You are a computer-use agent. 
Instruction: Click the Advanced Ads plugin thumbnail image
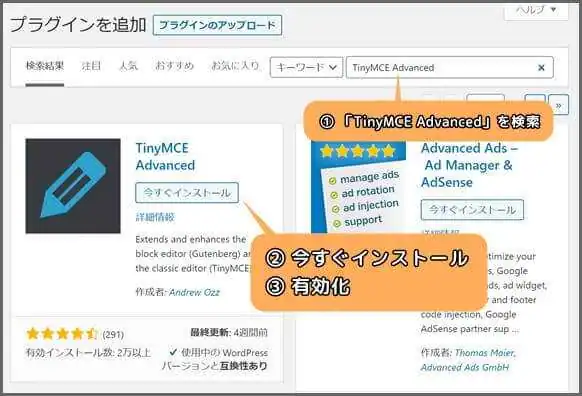[x=359, y=187]
